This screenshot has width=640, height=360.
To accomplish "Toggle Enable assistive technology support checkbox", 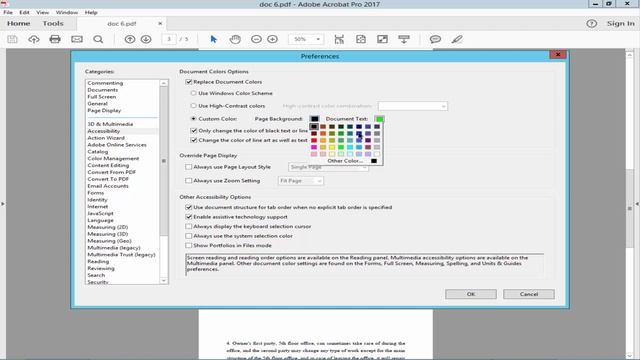I will pyautogui.click(x=189, y=217).
